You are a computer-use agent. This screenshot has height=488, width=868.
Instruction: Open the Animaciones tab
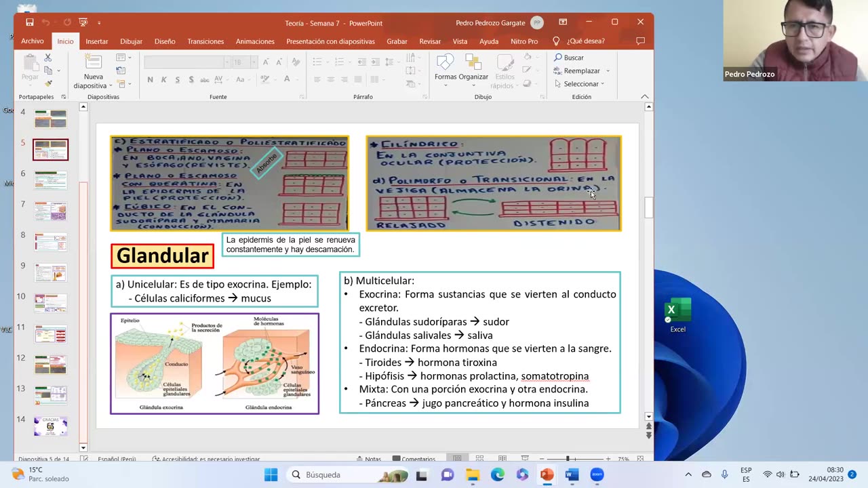pos(255,41)
